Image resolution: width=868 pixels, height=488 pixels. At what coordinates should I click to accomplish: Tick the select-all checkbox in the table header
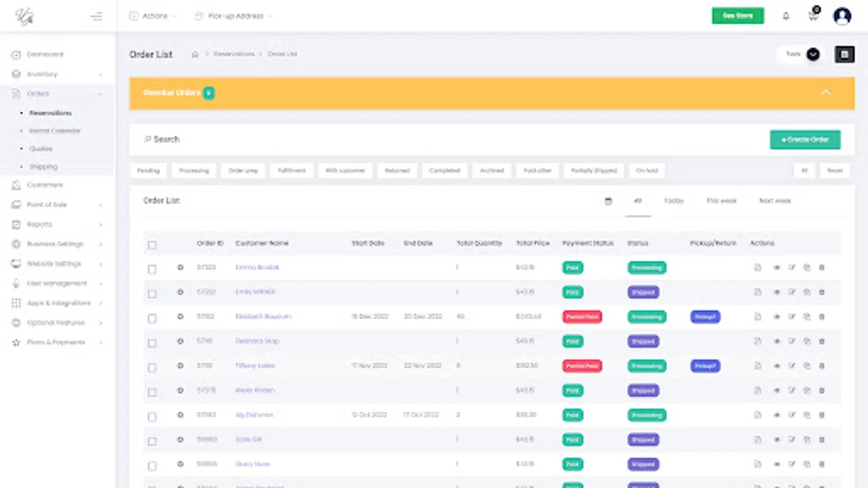point(152,245)
